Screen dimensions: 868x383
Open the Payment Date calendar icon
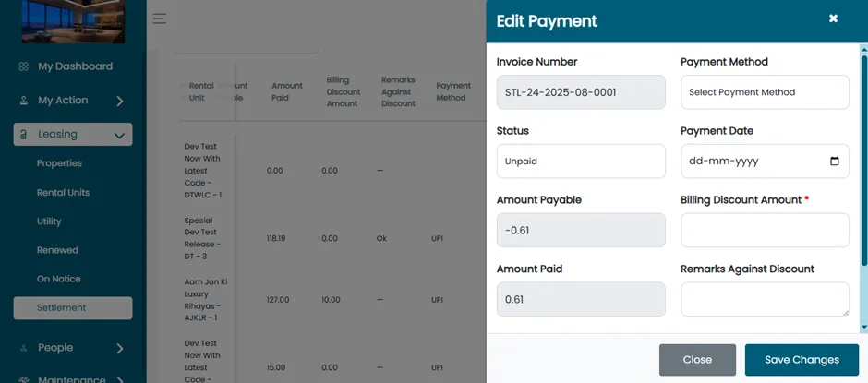click(835, 162)
